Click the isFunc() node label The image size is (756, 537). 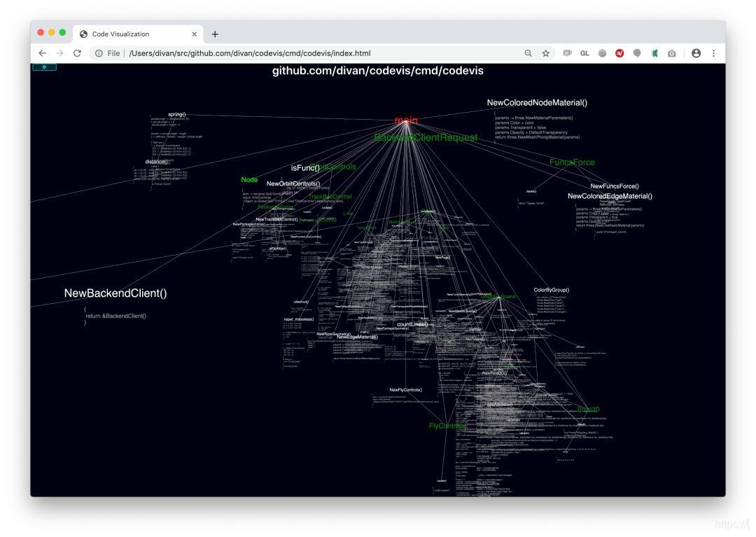tap(304, 168)
